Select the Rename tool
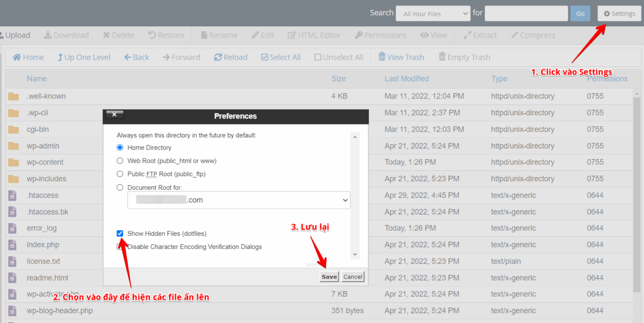The width and height of the screenshot is (644, 323). [x=218, y=35]
